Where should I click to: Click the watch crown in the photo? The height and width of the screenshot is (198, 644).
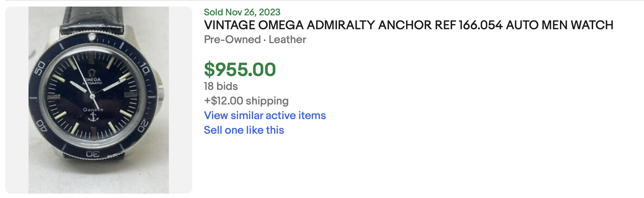[x=160, y=92]
